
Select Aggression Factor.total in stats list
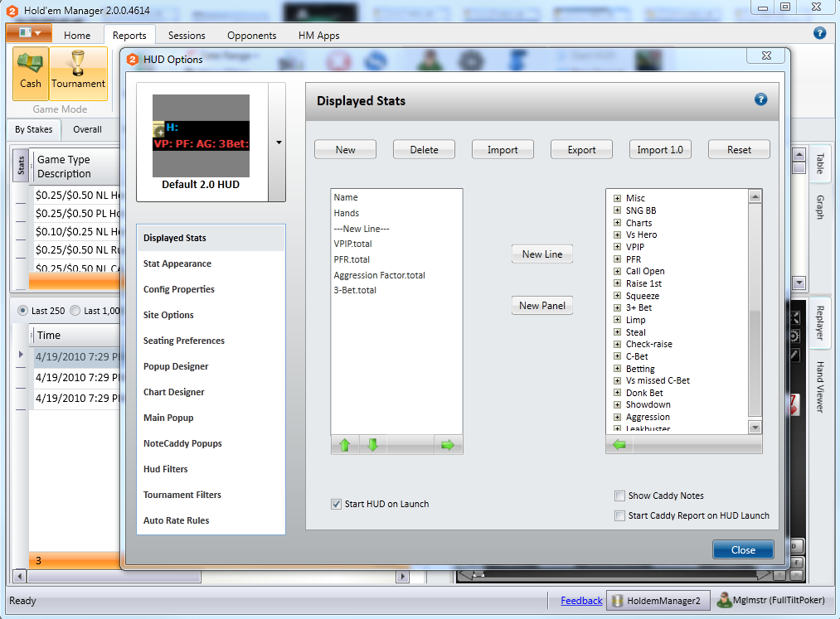379,275
